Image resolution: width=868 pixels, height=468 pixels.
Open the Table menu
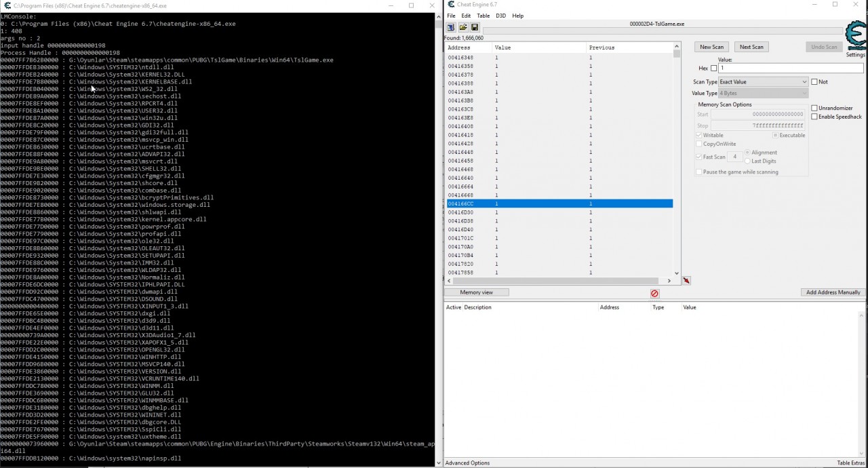tap(483, 16)
